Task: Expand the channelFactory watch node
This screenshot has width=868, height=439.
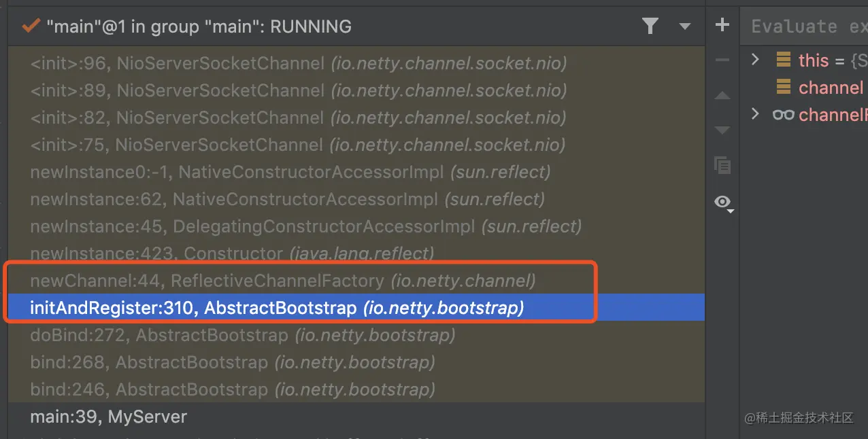Action: (755, 114)
